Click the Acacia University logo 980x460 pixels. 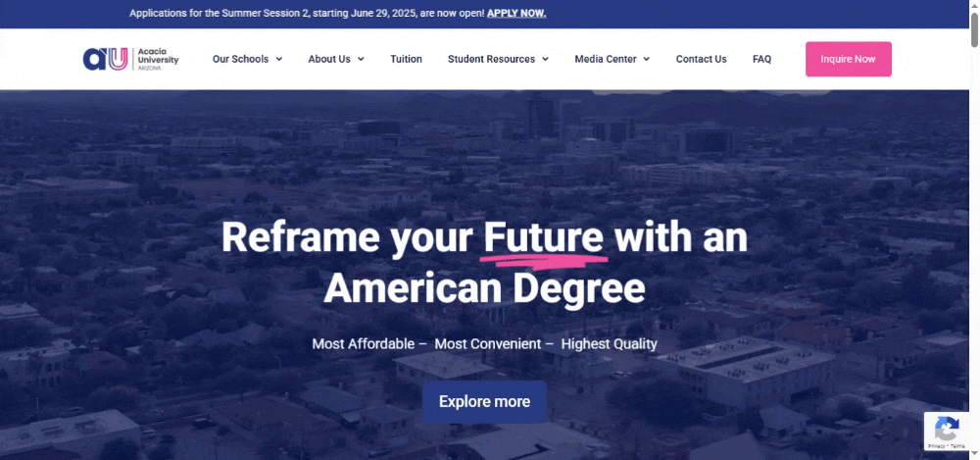tap(130, 59)
